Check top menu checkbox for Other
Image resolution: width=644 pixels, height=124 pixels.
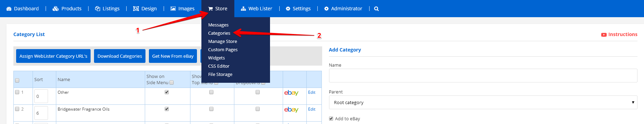point(211,92)
